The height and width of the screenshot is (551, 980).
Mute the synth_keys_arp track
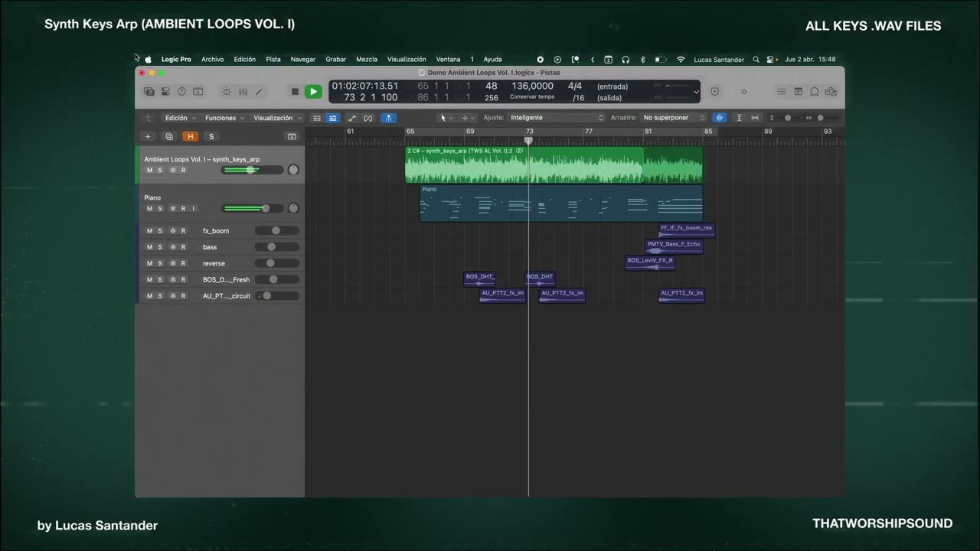pyautogui.click(x=149, y=170)
